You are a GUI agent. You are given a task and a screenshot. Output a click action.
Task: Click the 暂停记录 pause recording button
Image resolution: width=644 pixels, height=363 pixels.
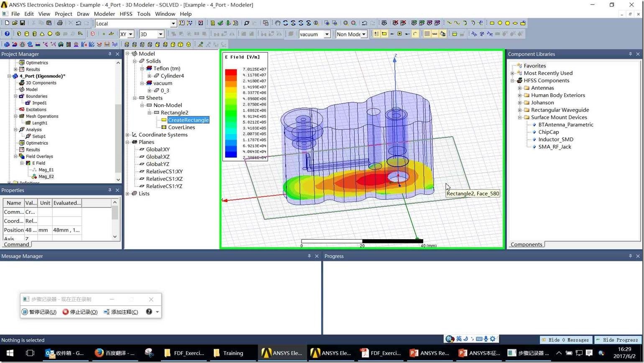click(x=39, y=312)
